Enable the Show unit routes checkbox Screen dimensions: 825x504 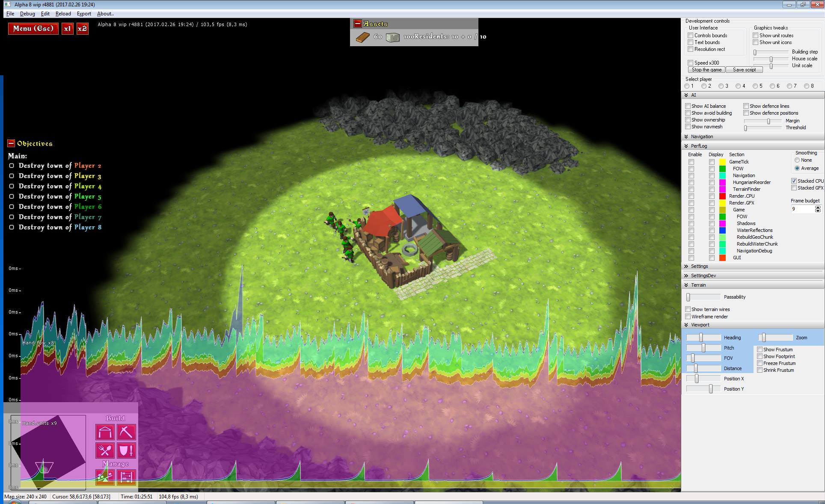click(755, 36)
